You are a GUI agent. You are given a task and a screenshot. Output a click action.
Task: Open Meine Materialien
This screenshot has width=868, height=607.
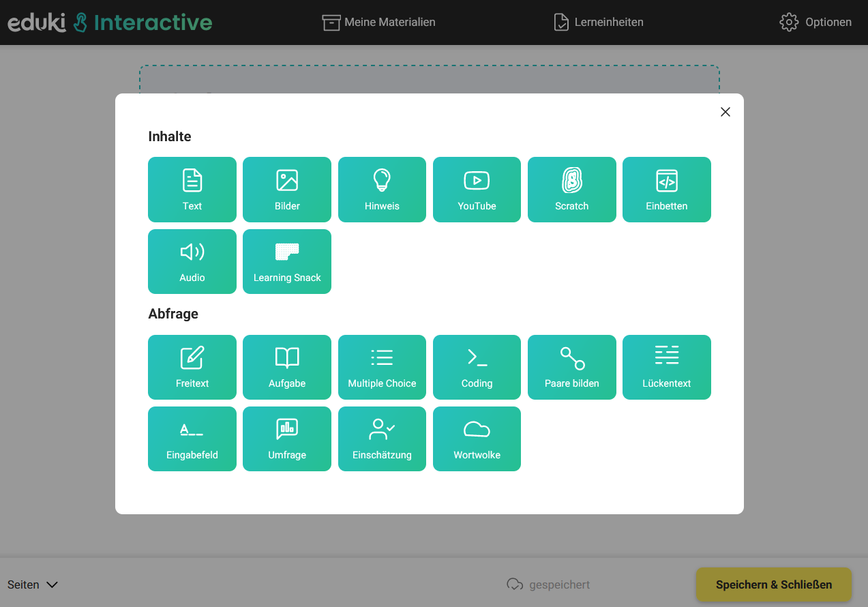pos(378,22)
